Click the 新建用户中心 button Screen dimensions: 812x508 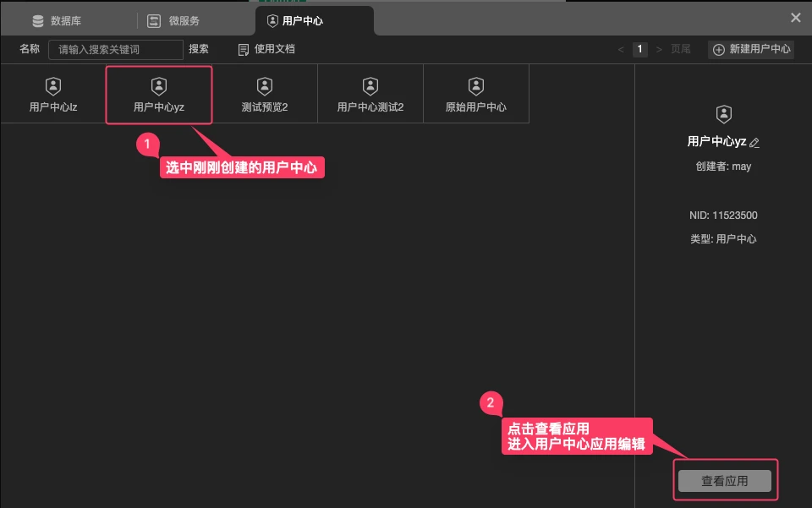point(751,49)
